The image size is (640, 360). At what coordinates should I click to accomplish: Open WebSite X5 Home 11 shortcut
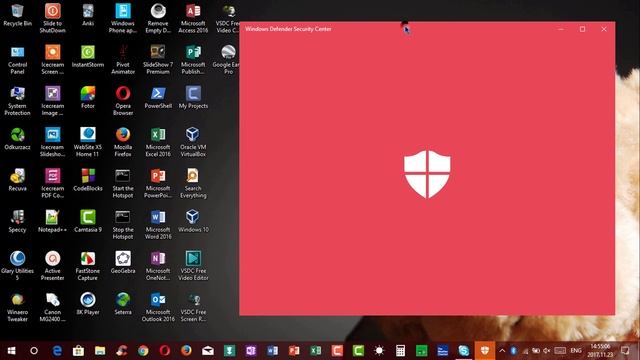88,142
